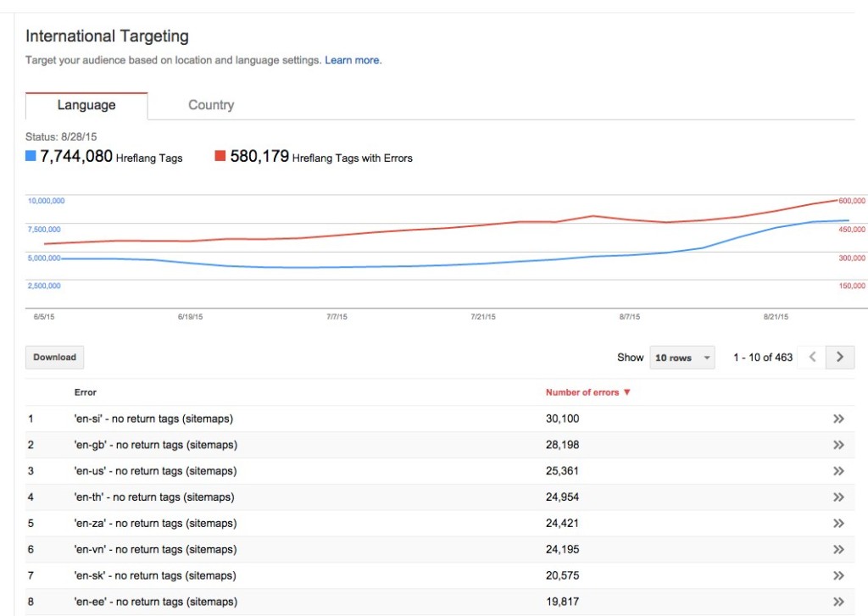Open details arrows for 'en-us' row
The height and width of the screenshot is (616, 868).
pyautogui.click(x=838, y=471)
